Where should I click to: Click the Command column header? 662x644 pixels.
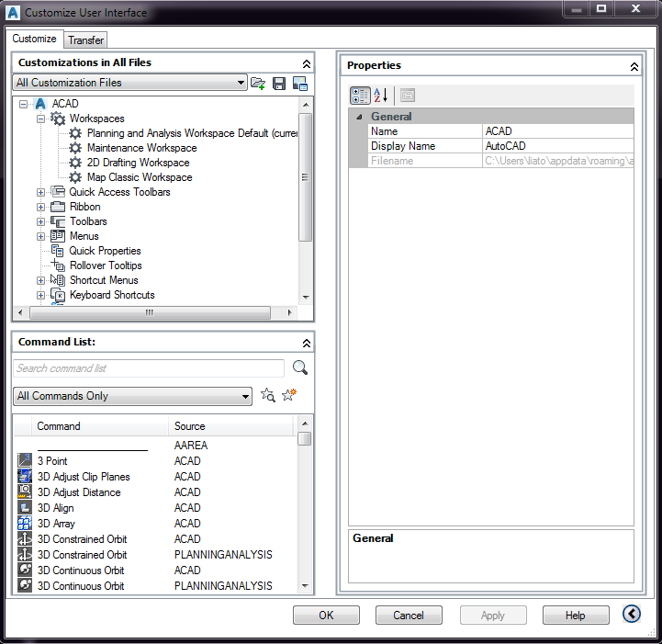[100, 426]
